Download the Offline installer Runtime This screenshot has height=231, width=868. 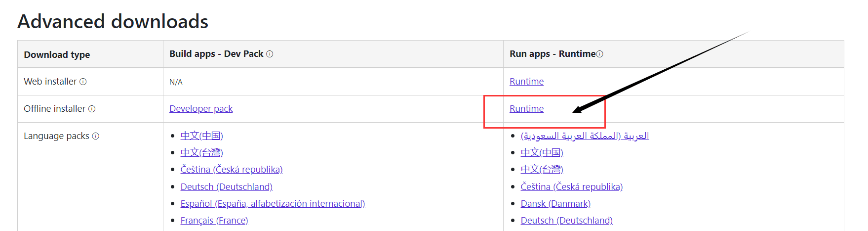tap(526, 109)
